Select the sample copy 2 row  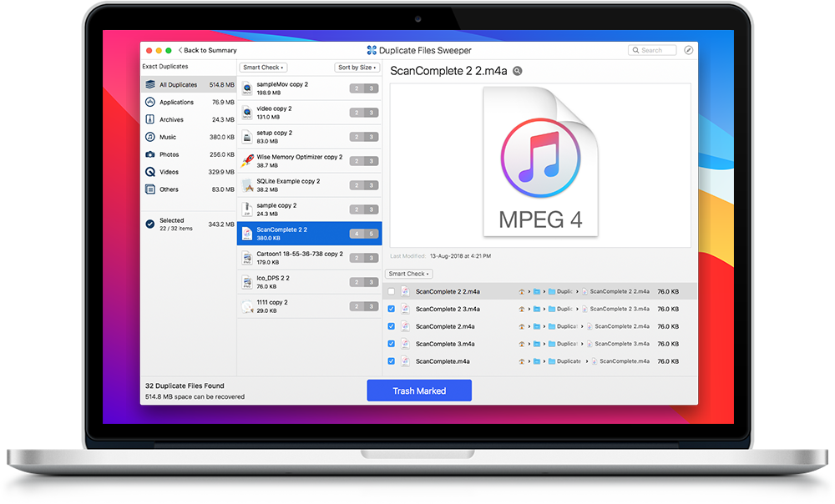point(310,209)
